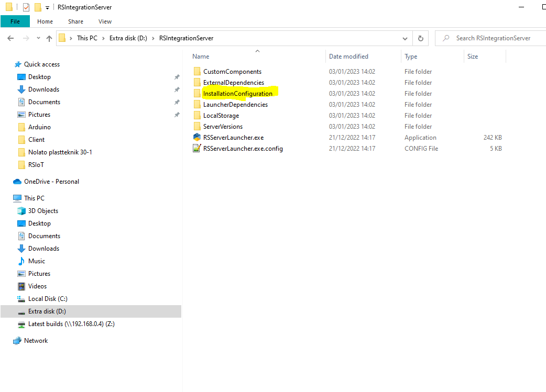Click the Properties quick access toolbar icon

(x=26, y=7)
